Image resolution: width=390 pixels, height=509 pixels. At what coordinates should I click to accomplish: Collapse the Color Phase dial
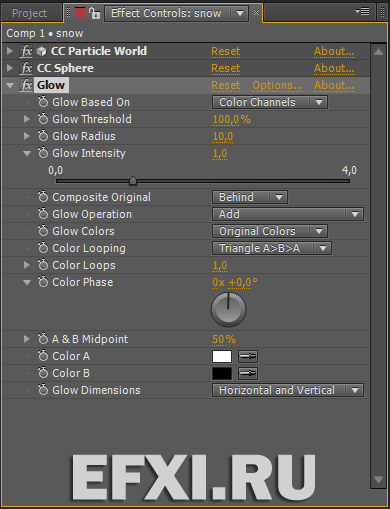pyautogui.click(x=27, y=283)
